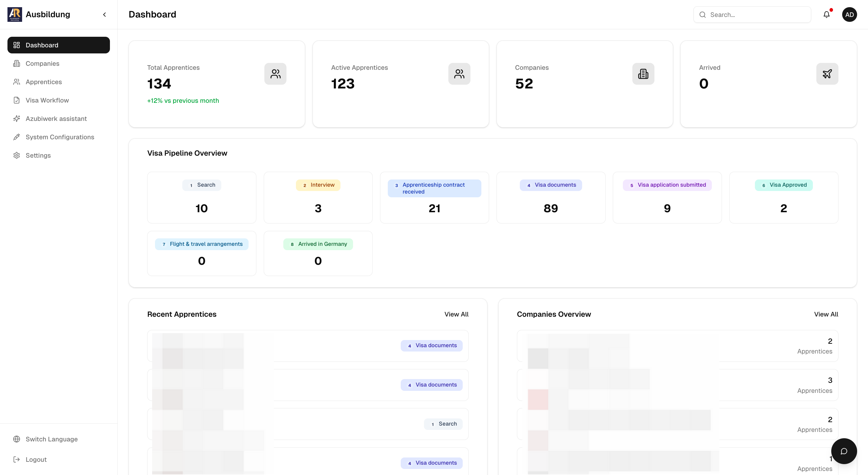
Task: Open the Companies page from sidebar
Action: coord(59,63)
